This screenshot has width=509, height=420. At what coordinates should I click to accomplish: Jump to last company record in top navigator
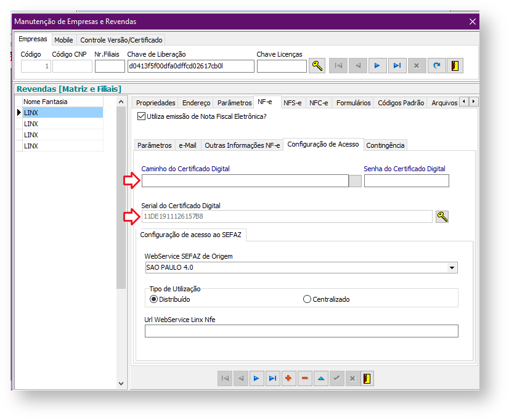pos(397,66)
